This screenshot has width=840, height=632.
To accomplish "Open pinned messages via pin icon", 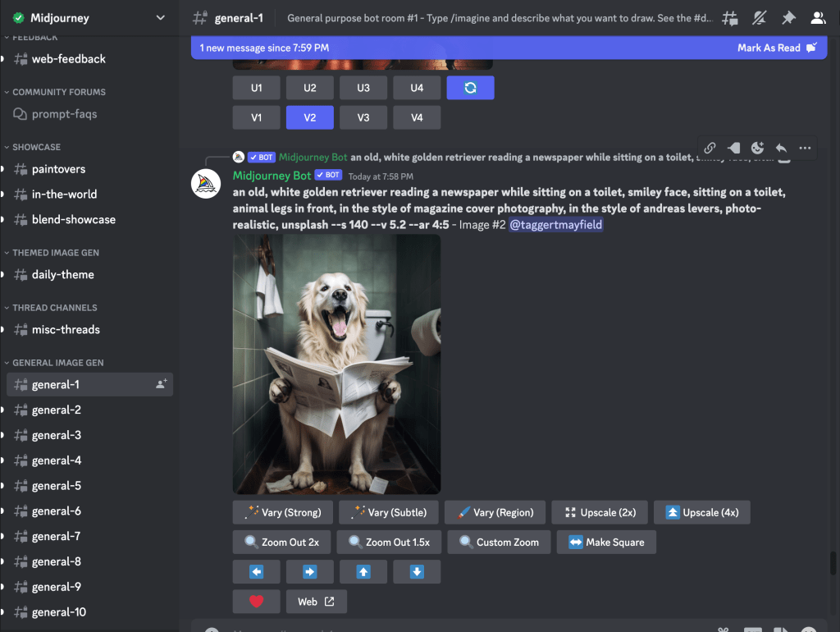I will (788, 18).
